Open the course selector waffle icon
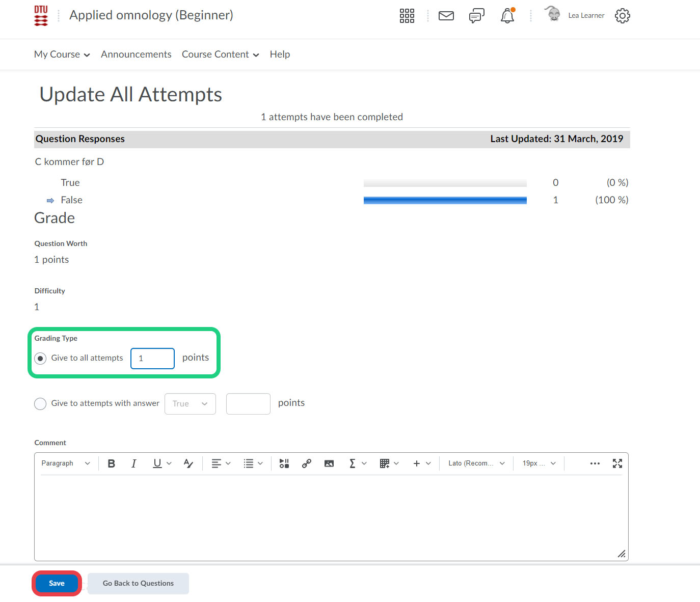This screenshot has width=700, height=602. point(407,16)
